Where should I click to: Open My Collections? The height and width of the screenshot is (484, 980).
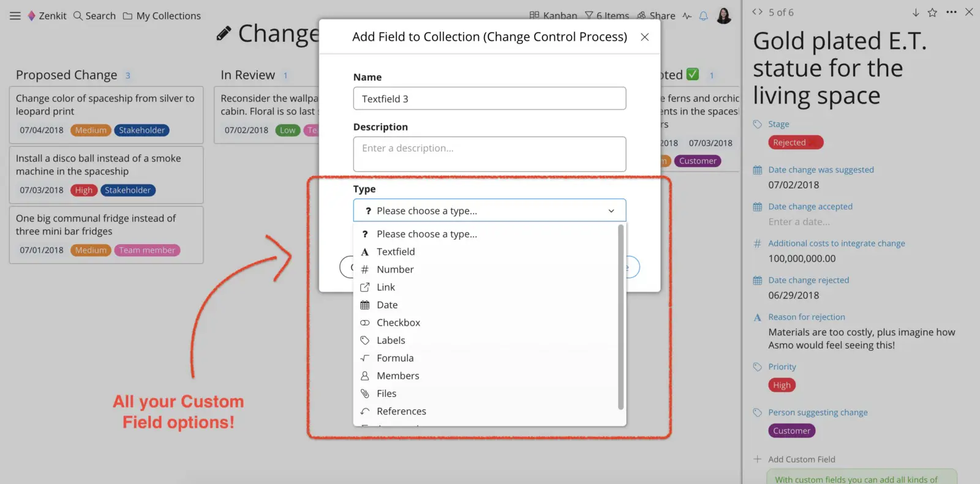(x=162, y=16)
